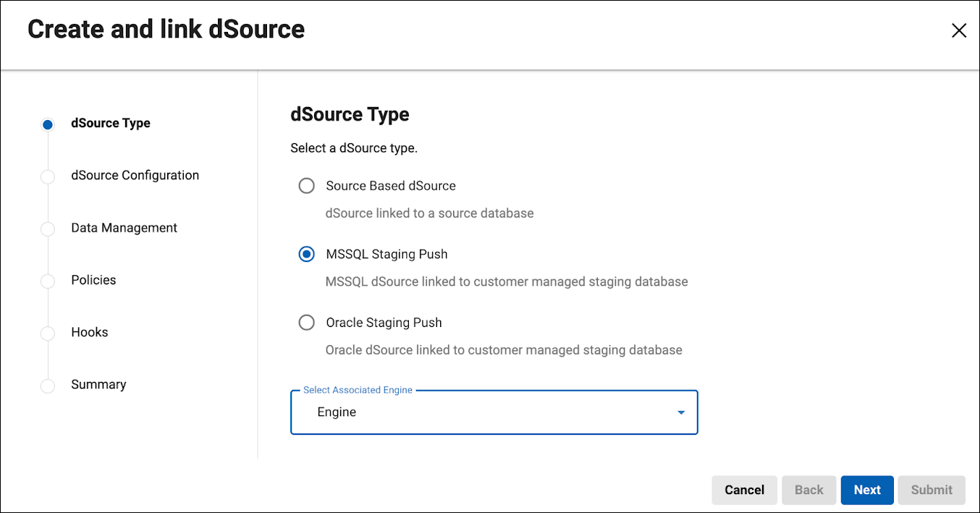Open the Policies wizard step
The height and width of the screenshot is (513, 980).
(x=93, y=279)
